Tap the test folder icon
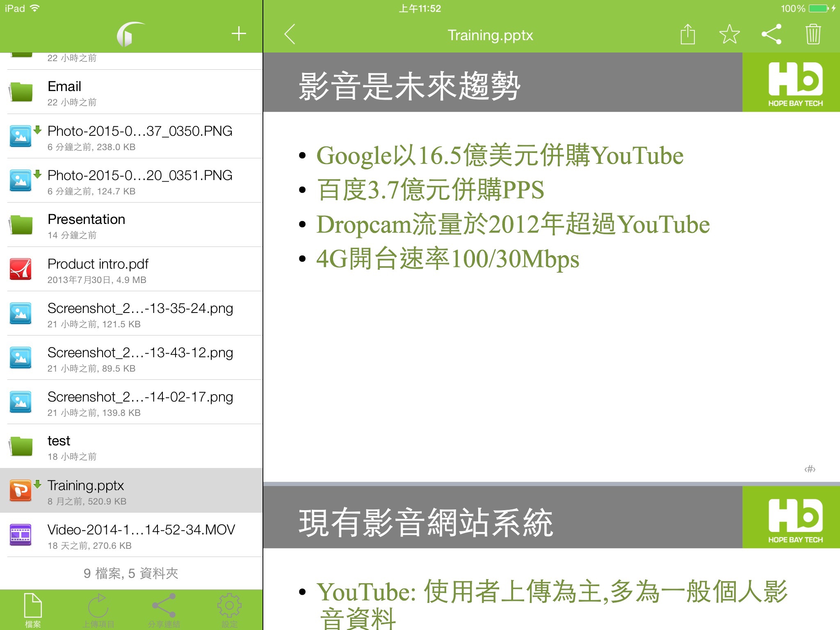 (x=21, y=446)
